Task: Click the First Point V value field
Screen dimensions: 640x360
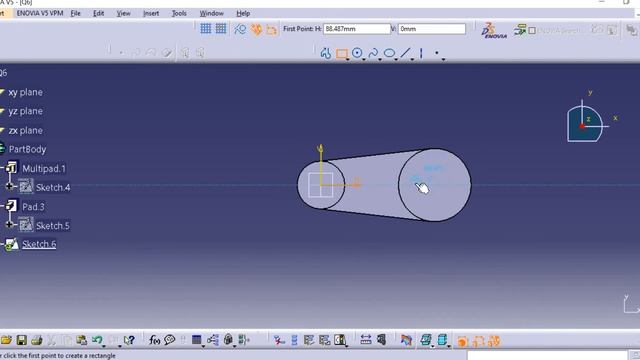Action: (432, 29)
